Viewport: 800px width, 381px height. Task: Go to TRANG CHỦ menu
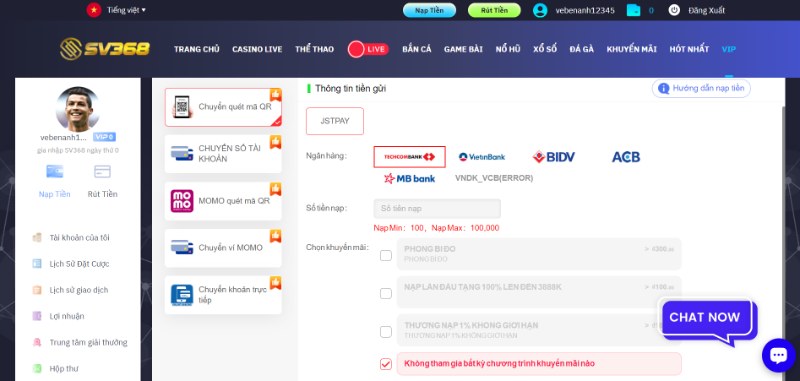[x=196, y=49]
